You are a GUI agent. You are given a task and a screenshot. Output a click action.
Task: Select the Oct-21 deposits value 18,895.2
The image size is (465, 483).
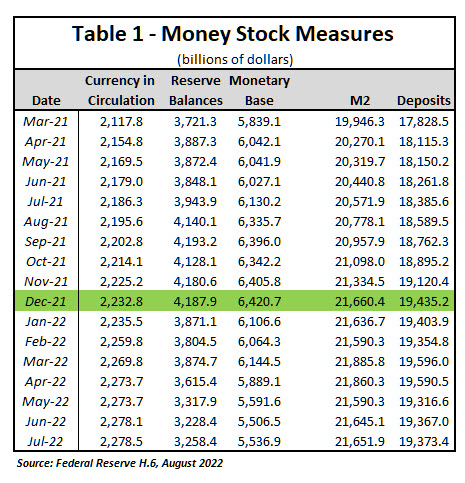coord(424,262)
